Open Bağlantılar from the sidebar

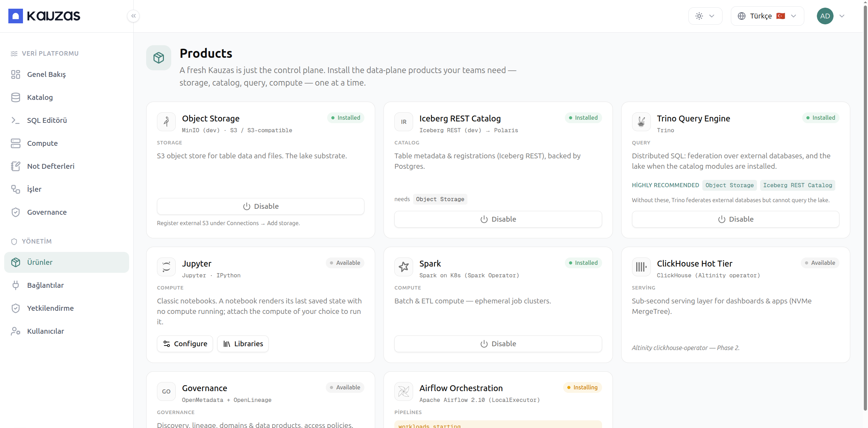coord(66,285)
